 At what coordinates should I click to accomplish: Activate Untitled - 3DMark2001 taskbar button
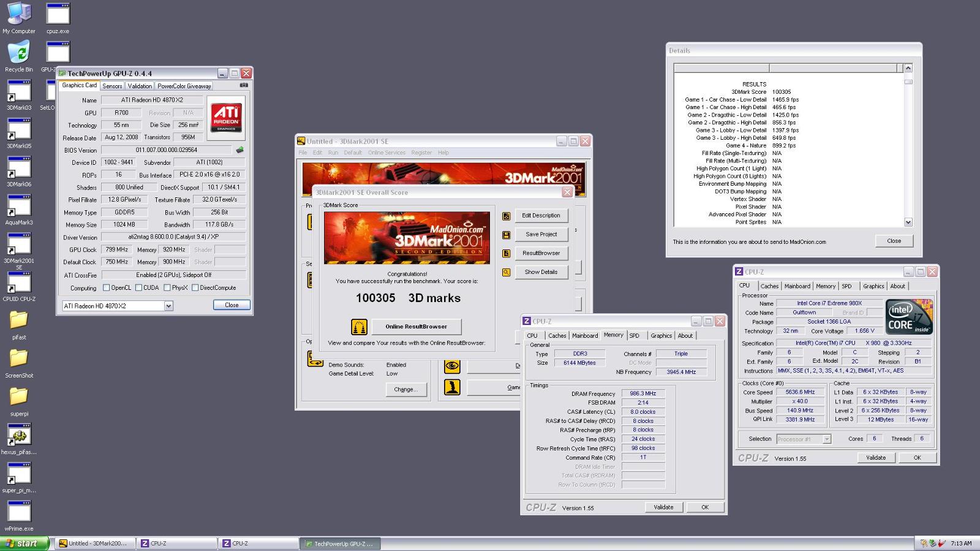pyautogui.click(x=95, y=544)
